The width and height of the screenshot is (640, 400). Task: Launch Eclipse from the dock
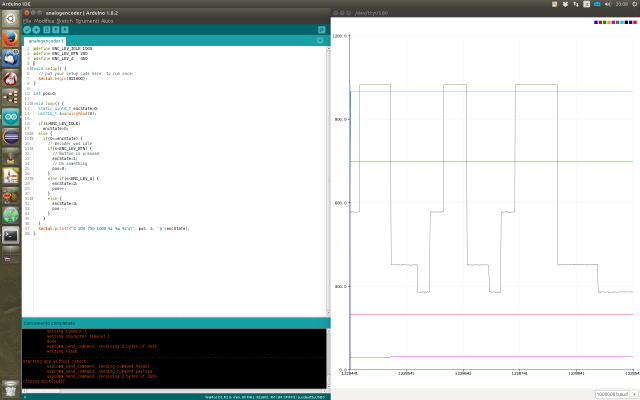click(x=11, y=137)
